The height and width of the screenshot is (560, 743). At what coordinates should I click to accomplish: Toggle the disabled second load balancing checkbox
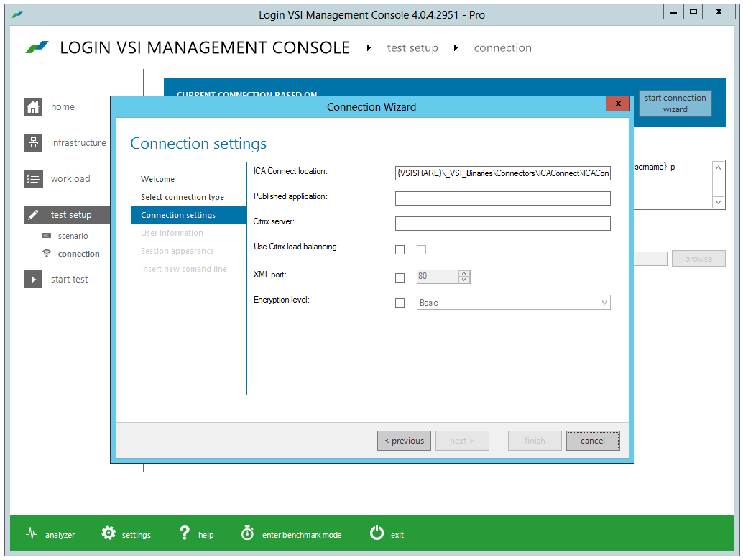(x=421, y=250)
